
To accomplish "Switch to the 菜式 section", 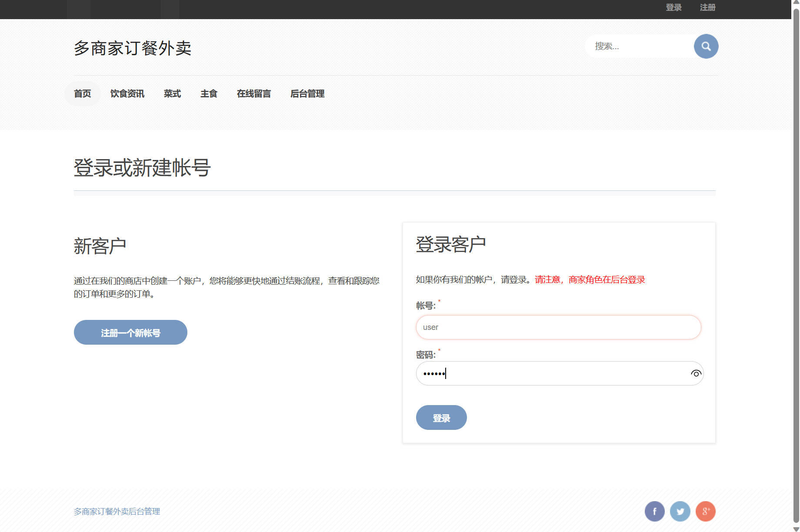I will [172, 93].
